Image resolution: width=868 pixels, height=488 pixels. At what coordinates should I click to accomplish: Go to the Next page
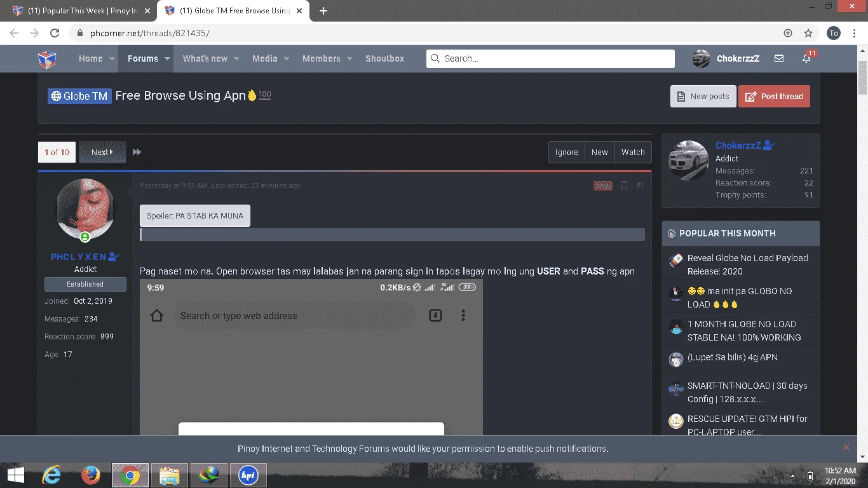tap(102, 152)
